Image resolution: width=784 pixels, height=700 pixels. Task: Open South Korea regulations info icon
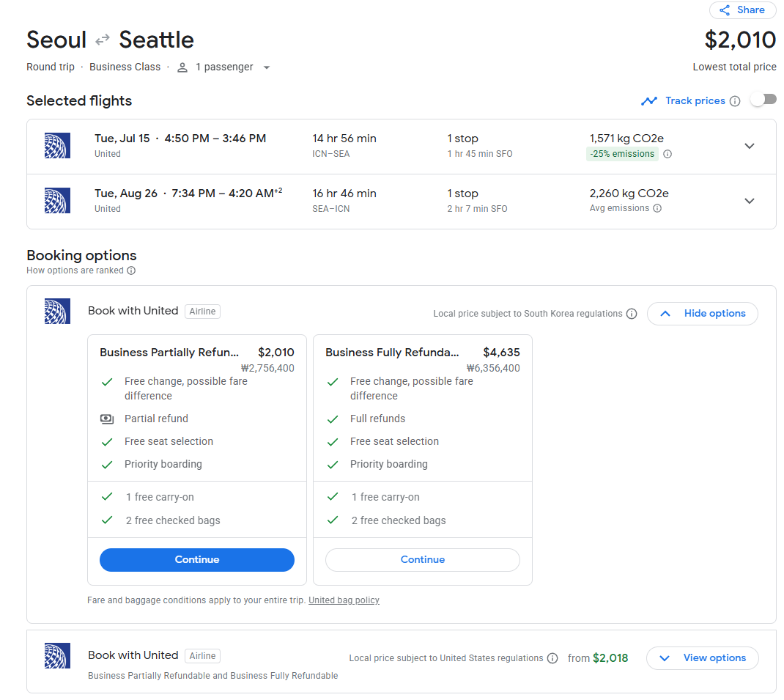coord(632,314)
